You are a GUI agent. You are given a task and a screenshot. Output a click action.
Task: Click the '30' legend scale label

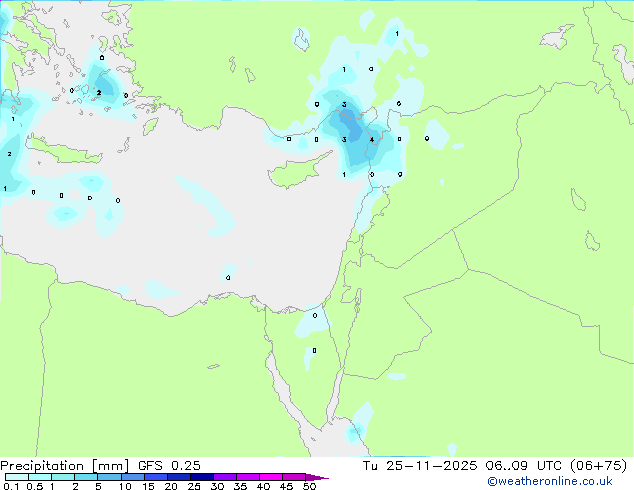point(217,486)
